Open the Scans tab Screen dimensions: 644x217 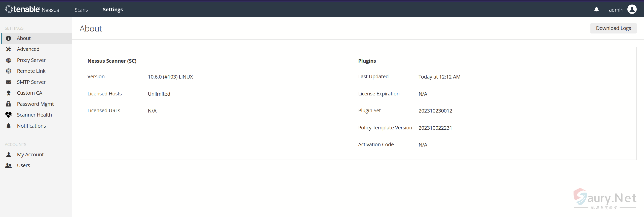(81, 10)
